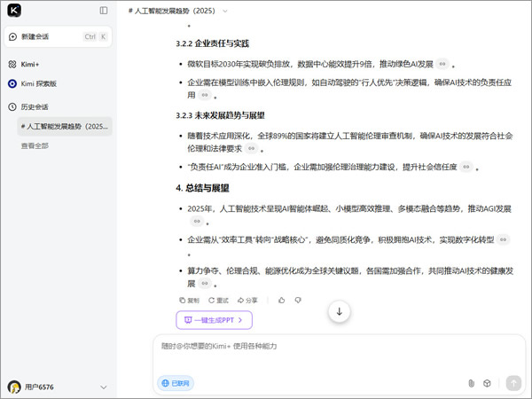Click citation link icon after 推动绿色AI发展

[442, 65]
